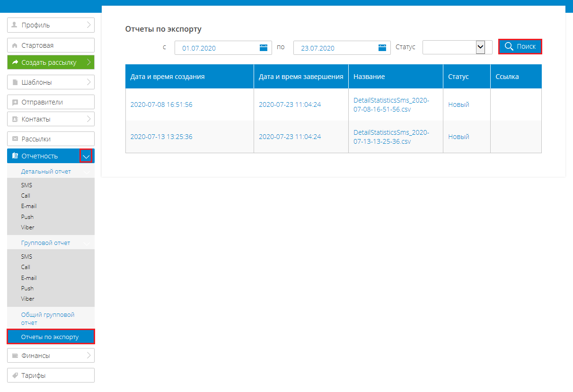Expand the Контакты chevron
This screenshot has width=573, height=392.
pyautogui.click(x=89, y=119)
